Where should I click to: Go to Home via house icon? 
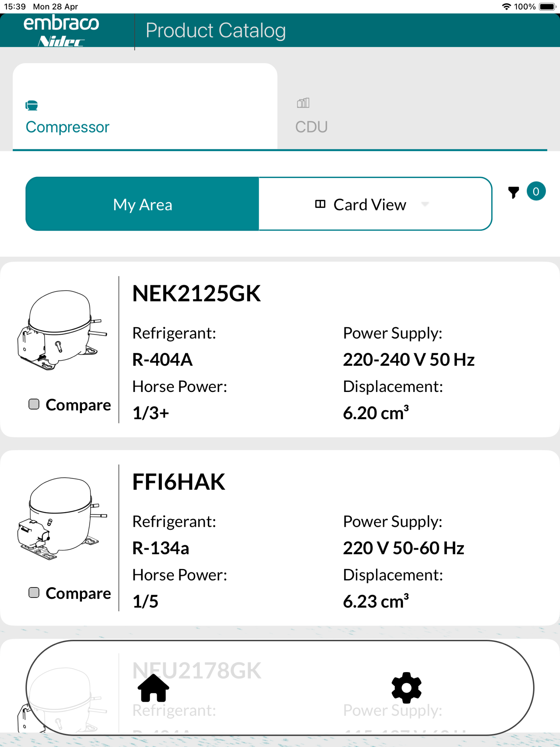pyautogui.click(x=154, y=688)
